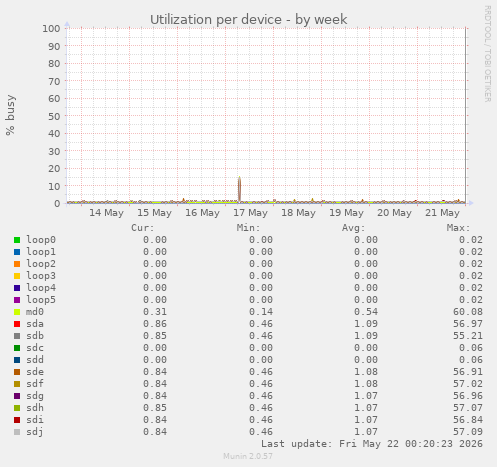The width and height of the screenshot is (497, 467).
Task: Click the sdc dark green swatch
Action: point(17,348)
